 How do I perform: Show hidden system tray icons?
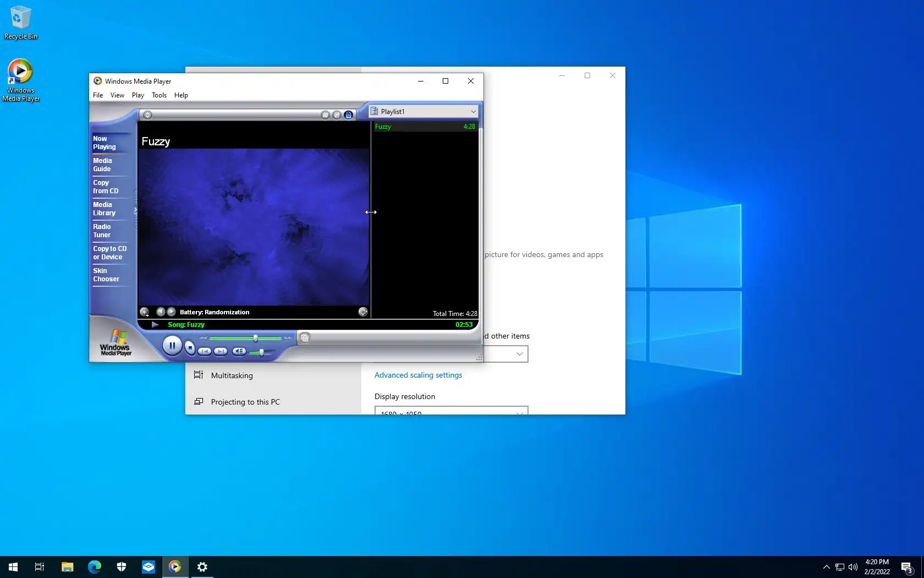coord(826,567)
